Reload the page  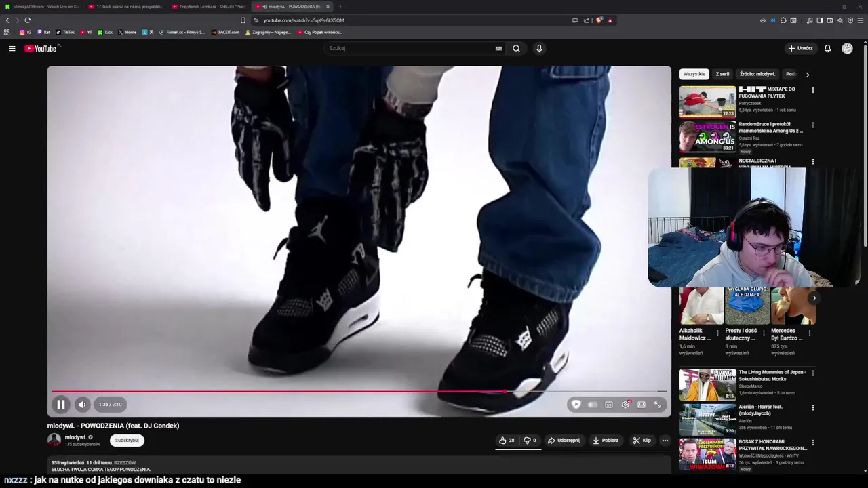(27, 20)
